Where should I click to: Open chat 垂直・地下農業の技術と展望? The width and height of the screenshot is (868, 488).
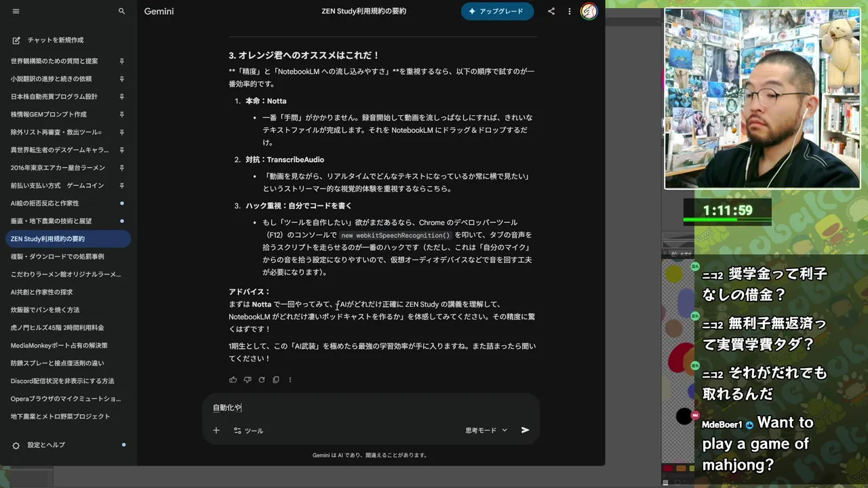[51, 221]
